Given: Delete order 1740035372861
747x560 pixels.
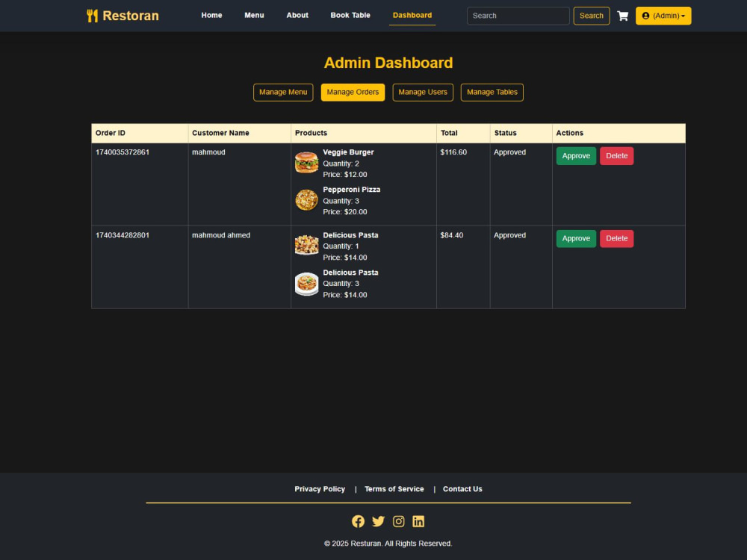Looking at the screenshot, I should 616,156.
